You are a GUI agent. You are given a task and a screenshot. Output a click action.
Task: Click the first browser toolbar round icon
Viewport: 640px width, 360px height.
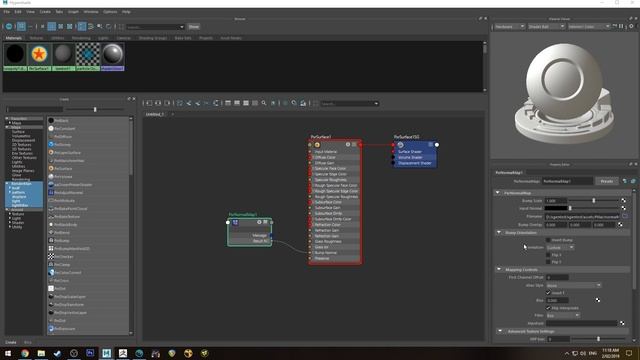9,27
